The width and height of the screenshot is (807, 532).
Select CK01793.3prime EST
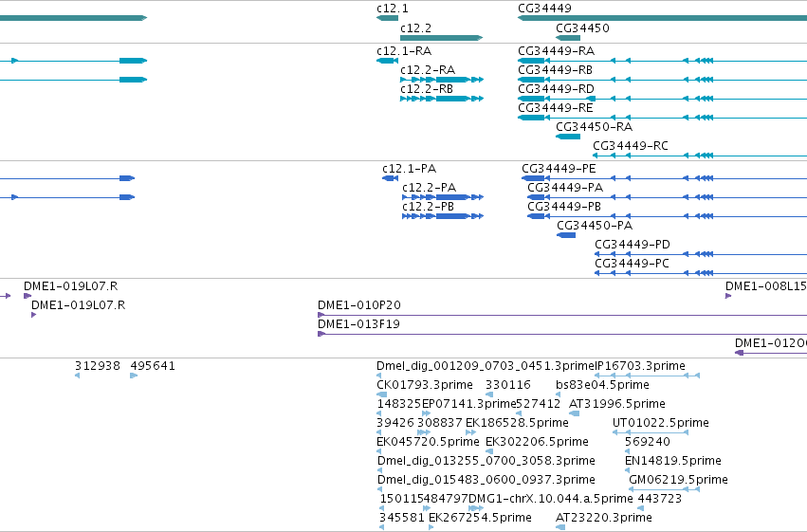coord(425,385)
